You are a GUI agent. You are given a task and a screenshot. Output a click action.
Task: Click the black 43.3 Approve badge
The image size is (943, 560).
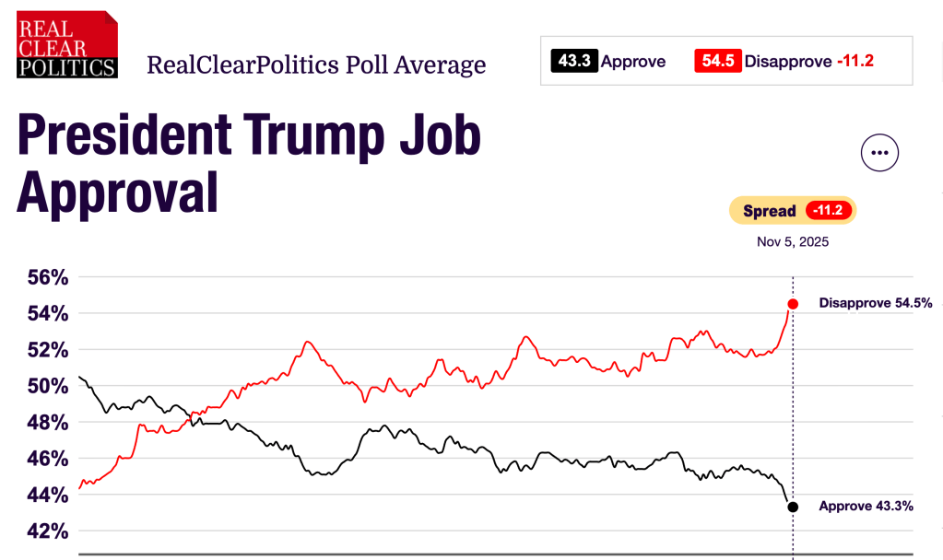pos(573,62)
